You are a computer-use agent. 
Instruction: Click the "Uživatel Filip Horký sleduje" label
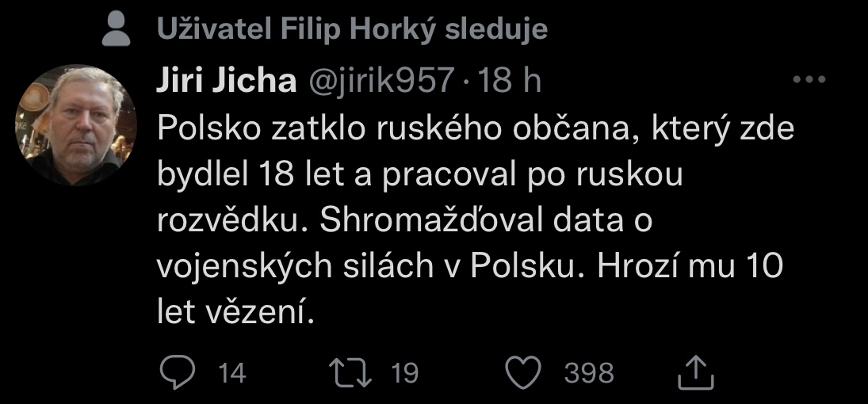click(353, 30)
